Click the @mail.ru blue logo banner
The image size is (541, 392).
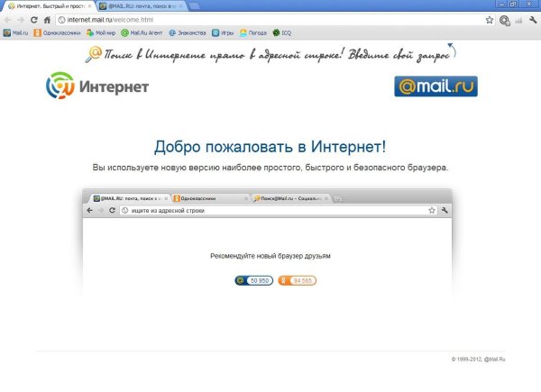point(436,87)
